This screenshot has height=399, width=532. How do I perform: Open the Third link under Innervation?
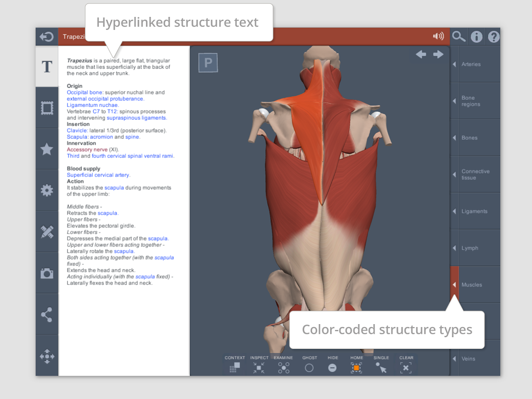[x=73, y=156]
